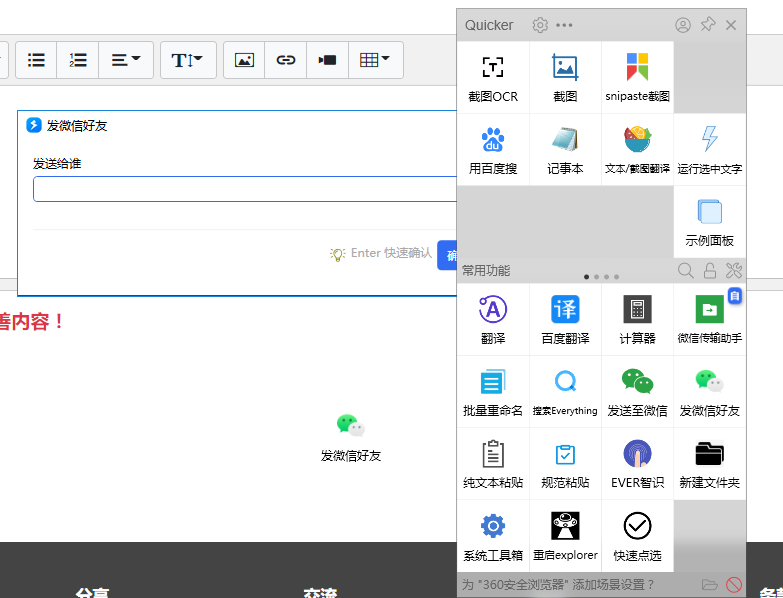
Task: Click 常用功能 section label
Action: 485,271
